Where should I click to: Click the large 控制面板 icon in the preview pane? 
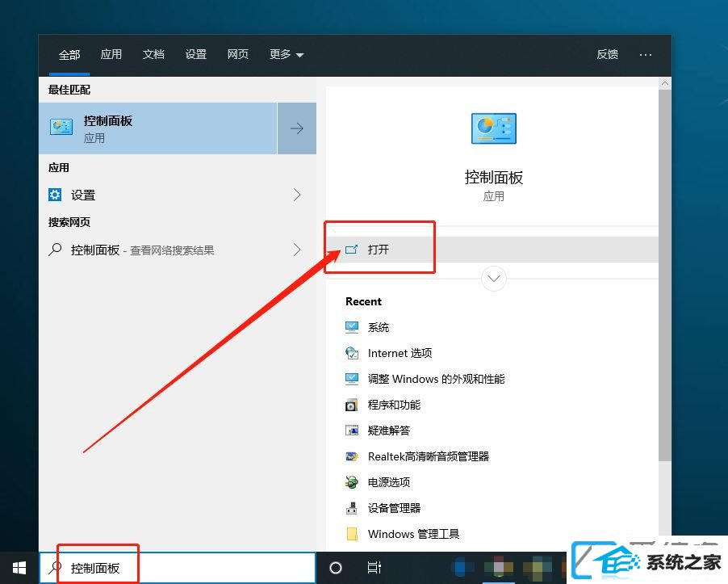[493, 128]
